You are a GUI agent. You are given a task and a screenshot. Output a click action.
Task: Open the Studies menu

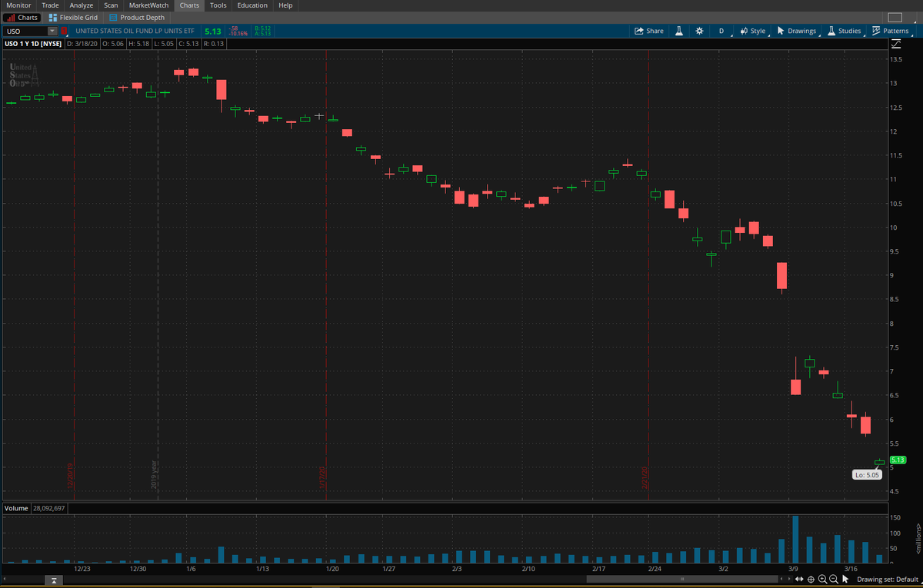pyautogui.click(x=844, y=31)
